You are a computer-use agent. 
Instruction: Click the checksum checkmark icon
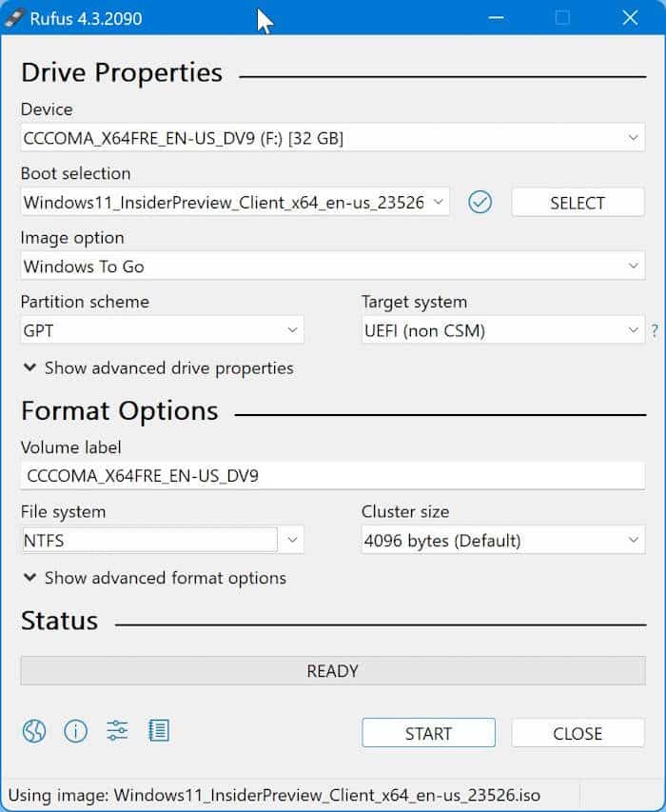[480, 202]
